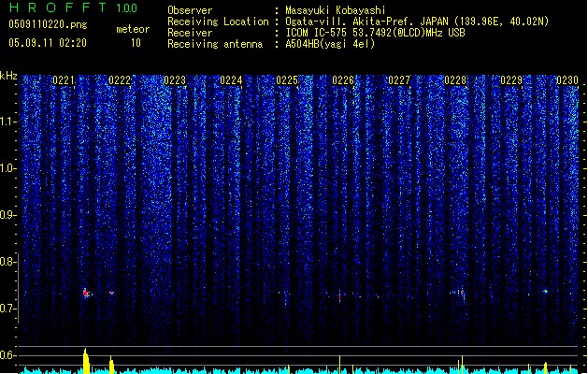Screen dimensions: 588x374
Task: Click the tallest yellow power bar after 0221
Action: (x=86, y=361)
